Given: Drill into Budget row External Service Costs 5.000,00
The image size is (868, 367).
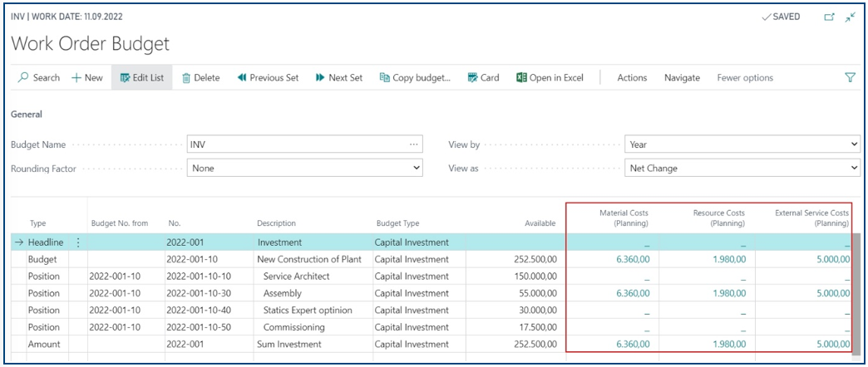Looking at the screenshot, I should click(x=833, y=259).
